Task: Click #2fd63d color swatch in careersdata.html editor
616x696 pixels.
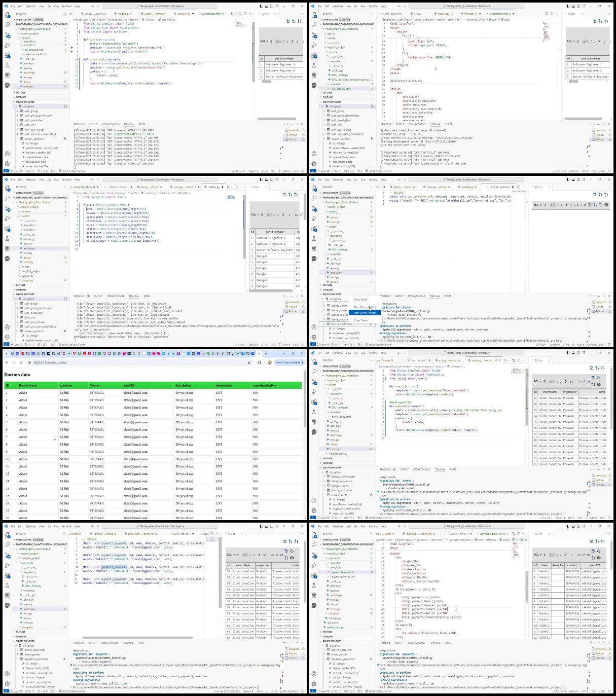Action: pos(437,57)
